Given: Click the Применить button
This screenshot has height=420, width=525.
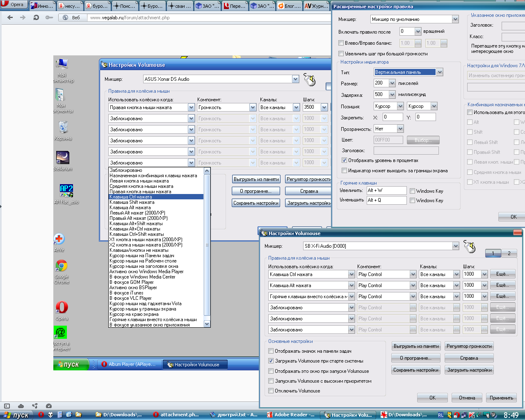Looking at the screenshot, I should [x=501, y=398].
